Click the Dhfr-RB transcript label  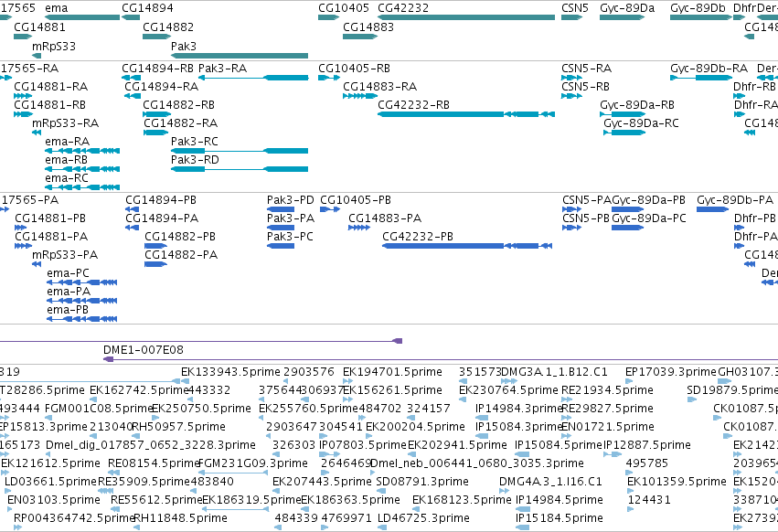click(754, 86)
